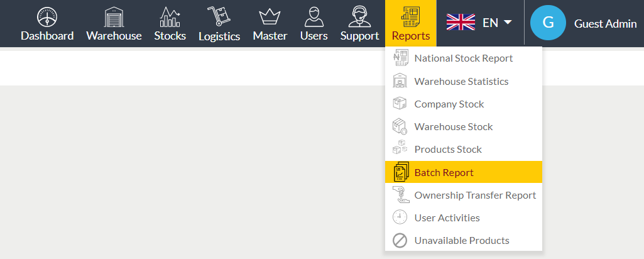Click the National Stock Report icon
The width and height of the screenshot is (644, 259).
pyautogui.click(x=400, y=58)
